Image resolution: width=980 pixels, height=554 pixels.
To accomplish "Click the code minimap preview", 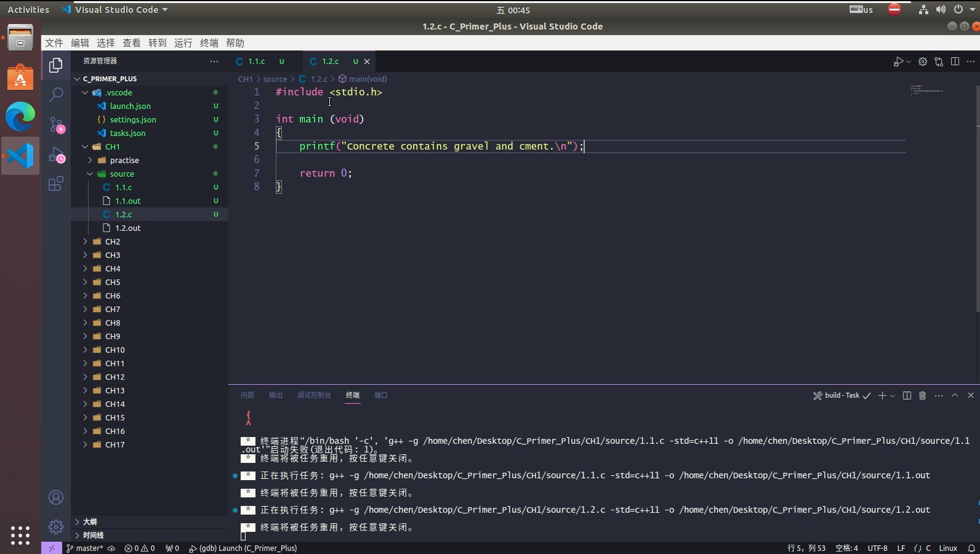I will coord(926,90).
